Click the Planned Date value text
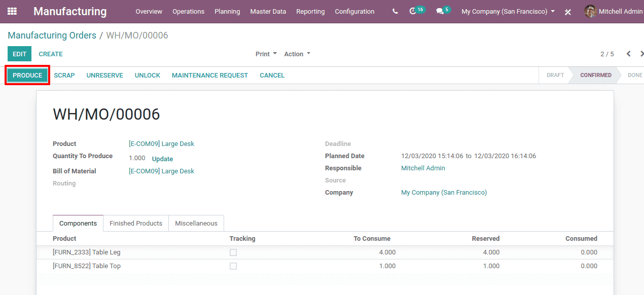 (469, 156)
